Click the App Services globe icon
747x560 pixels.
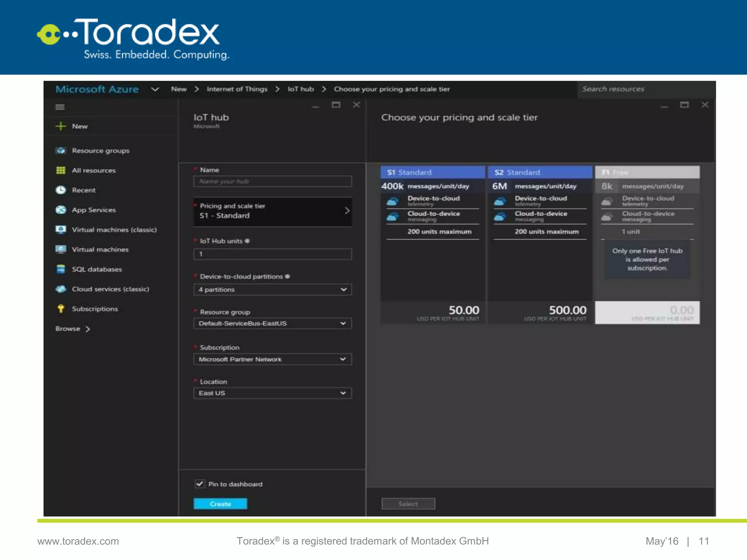tap(61, 210)
